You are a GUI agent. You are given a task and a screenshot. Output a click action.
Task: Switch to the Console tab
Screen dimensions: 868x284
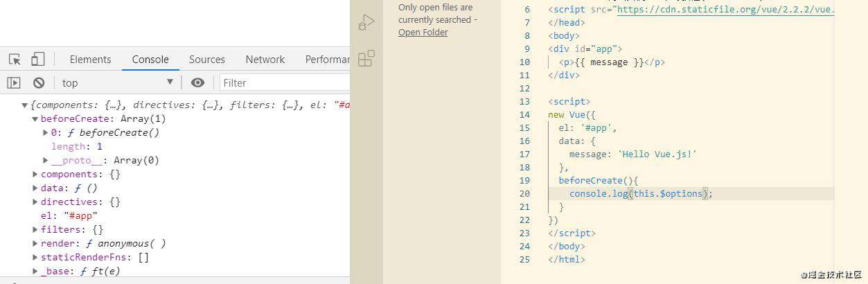(150, 60)
